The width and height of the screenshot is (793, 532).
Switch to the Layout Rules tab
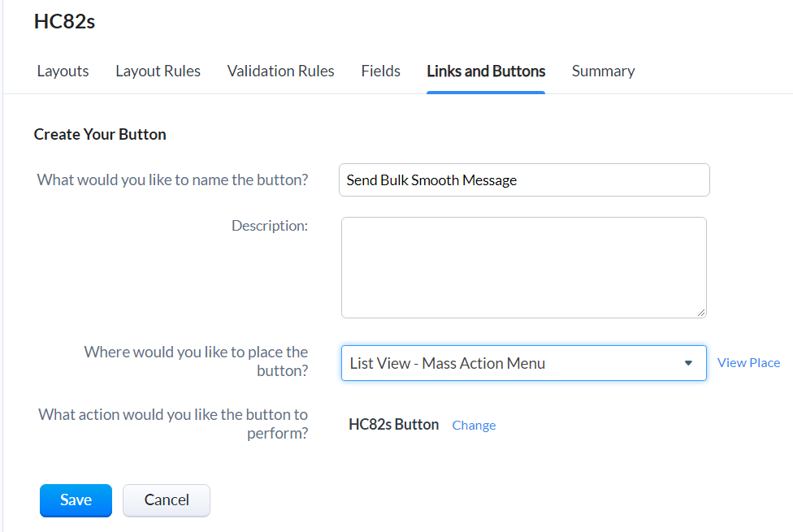[x=158, y=71]
